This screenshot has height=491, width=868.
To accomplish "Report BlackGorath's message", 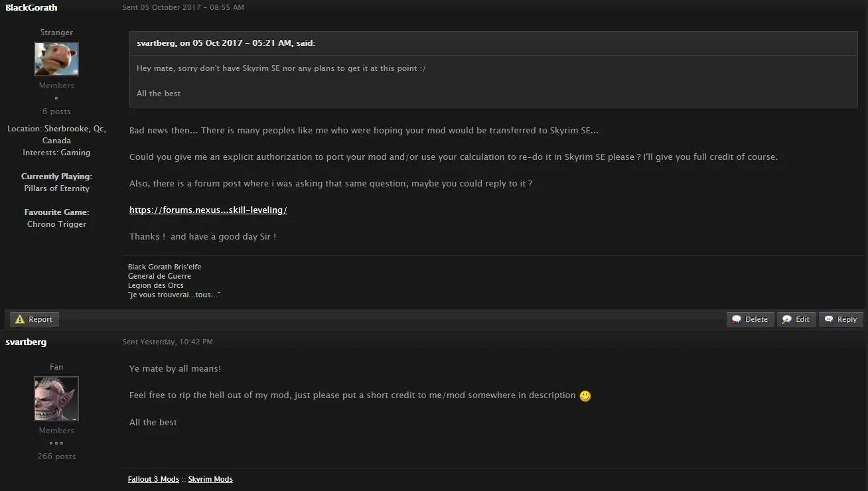I will point(34,319).
